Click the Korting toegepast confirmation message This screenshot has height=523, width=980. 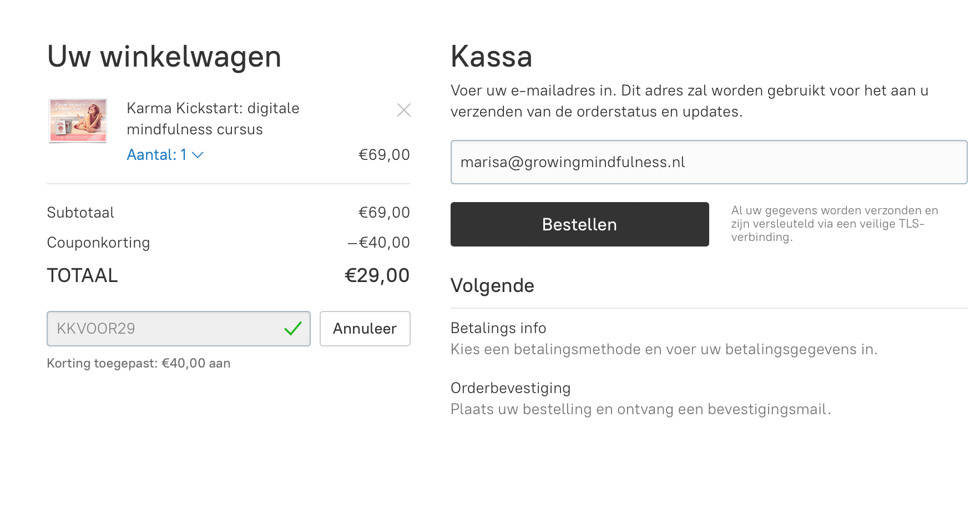click(x=138, y=363)
